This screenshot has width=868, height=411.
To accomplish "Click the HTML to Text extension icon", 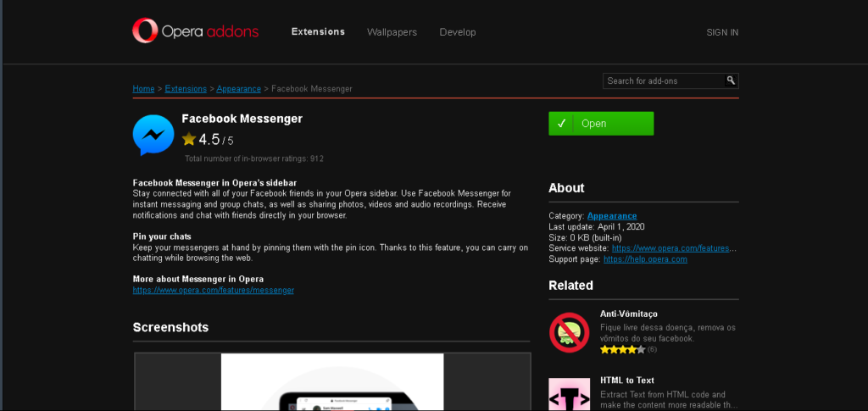I will point(569,394).
